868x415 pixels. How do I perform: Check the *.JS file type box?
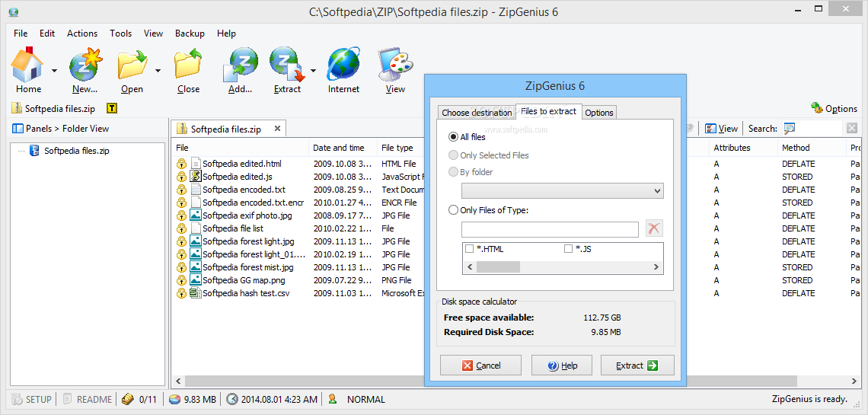click(x=568, y=249)
